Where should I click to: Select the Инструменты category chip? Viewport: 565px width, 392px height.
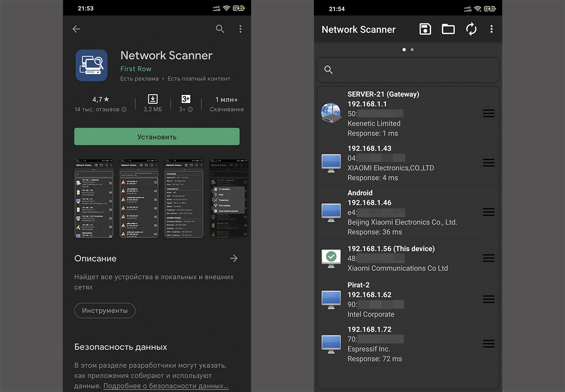pos(105,310)
